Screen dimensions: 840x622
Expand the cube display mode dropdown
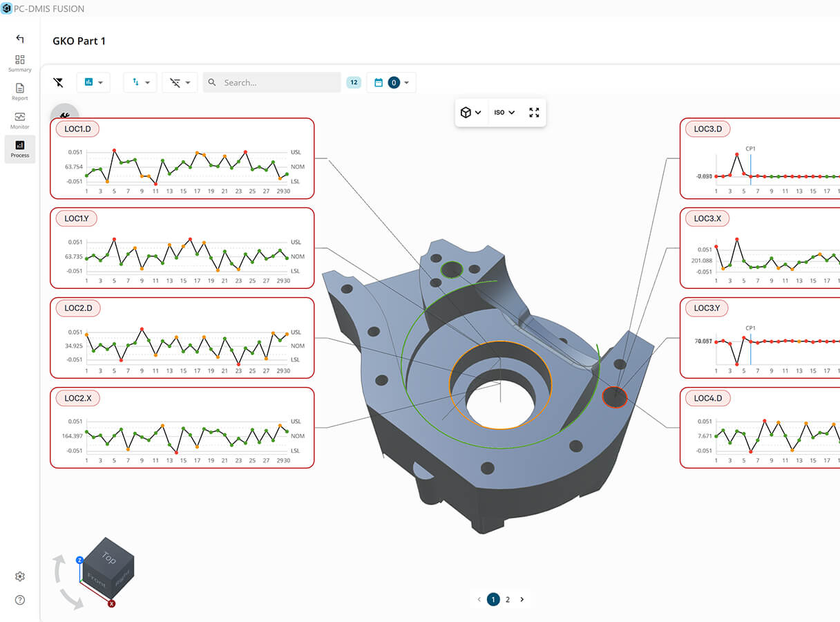point(470,112)
